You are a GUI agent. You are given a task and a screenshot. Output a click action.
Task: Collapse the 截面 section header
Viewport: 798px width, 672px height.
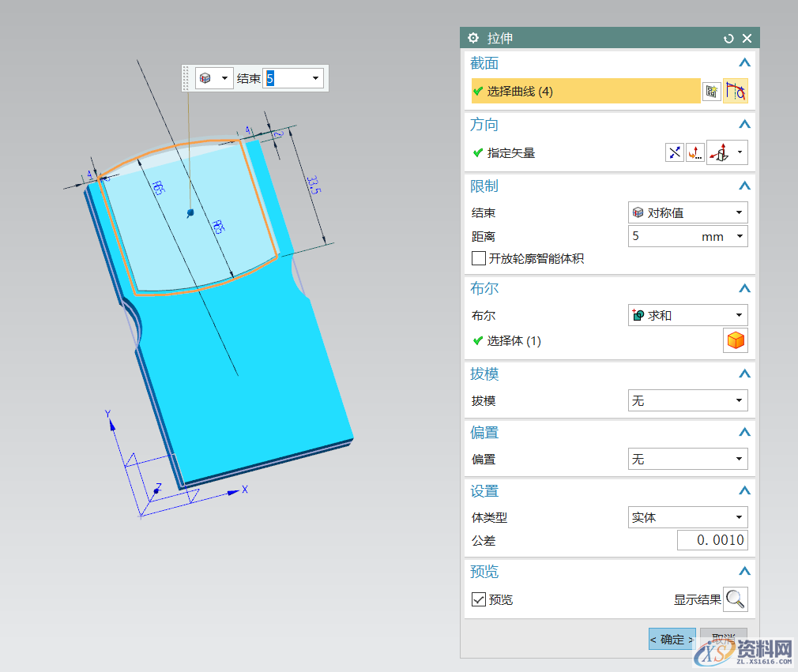point(743,62)
